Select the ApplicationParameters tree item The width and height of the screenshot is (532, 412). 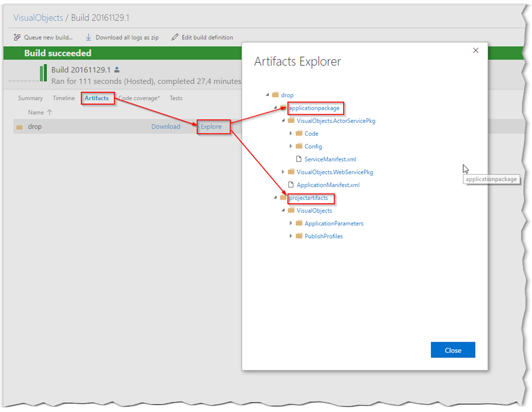click(334, 223)
